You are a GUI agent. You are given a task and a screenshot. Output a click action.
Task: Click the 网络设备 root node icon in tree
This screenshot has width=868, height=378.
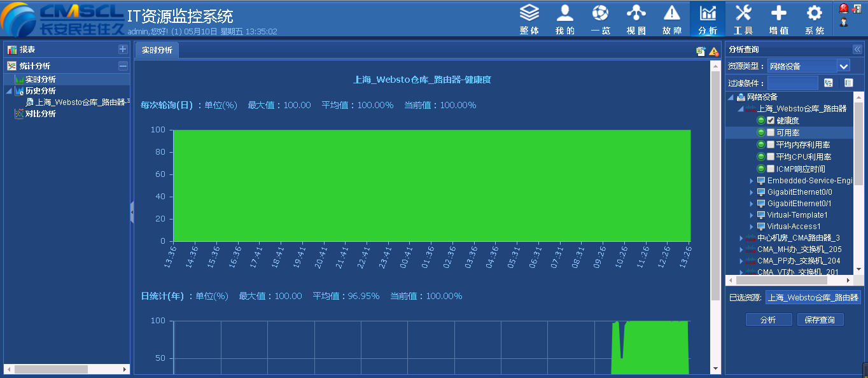click(x=741, y=97)
